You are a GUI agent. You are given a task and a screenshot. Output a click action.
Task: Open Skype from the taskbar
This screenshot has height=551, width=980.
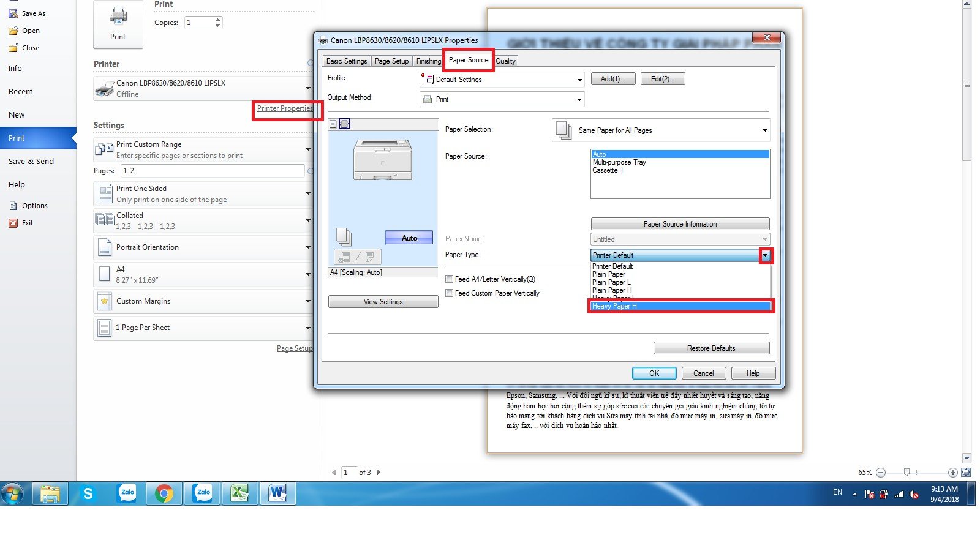88,493
